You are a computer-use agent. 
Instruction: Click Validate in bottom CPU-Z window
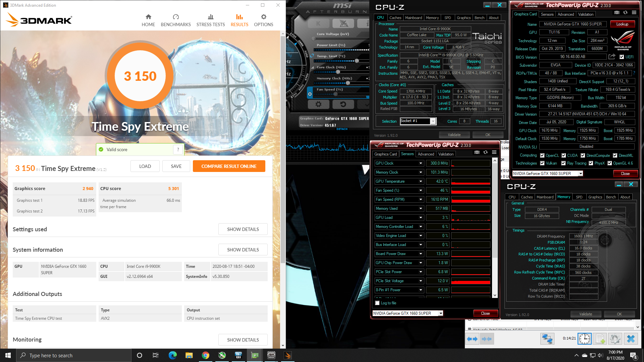pyautogui.click(x=586, y=314)
